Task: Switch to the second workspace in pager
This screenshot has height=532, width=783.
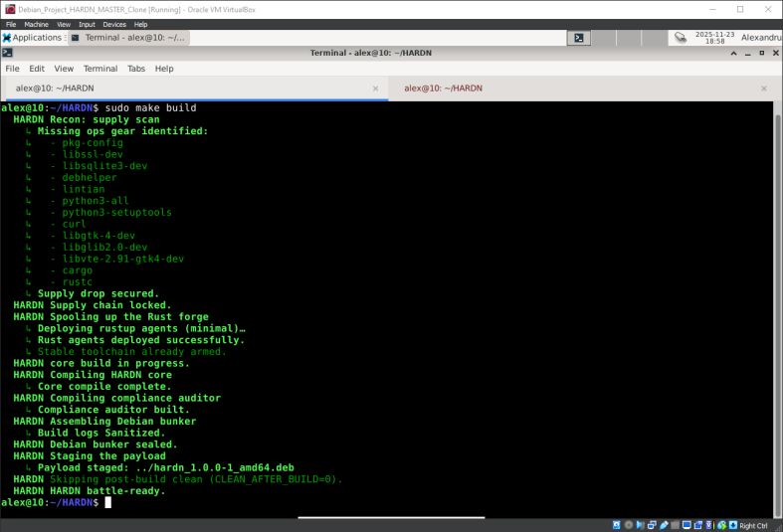Action: (604, 38)
